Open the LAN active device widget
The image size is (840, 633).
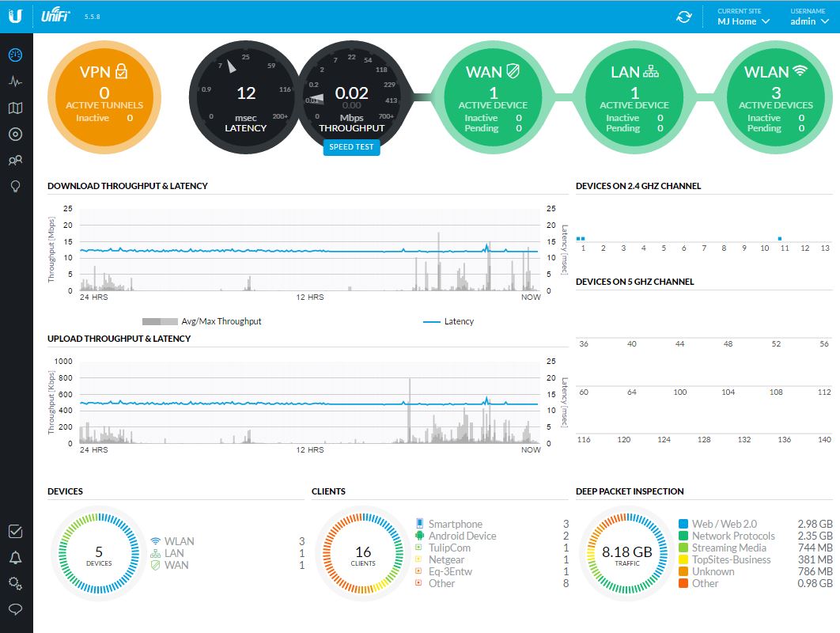coord(634,97)
